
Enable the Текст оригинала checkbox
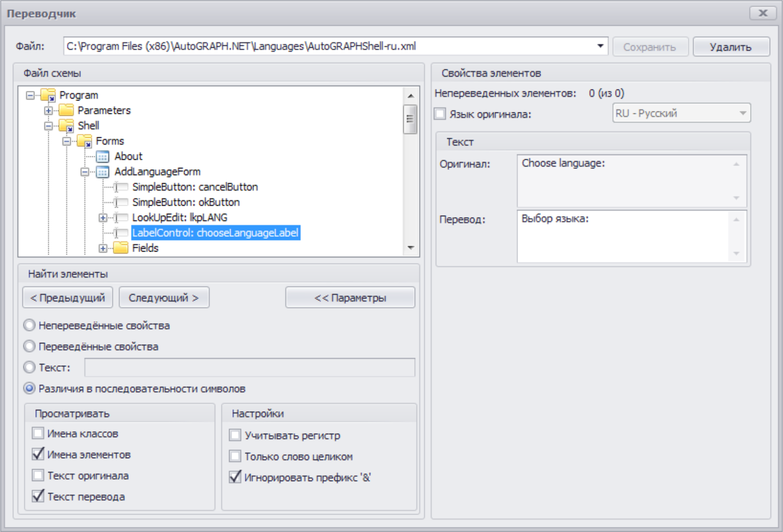click(38, 475)
